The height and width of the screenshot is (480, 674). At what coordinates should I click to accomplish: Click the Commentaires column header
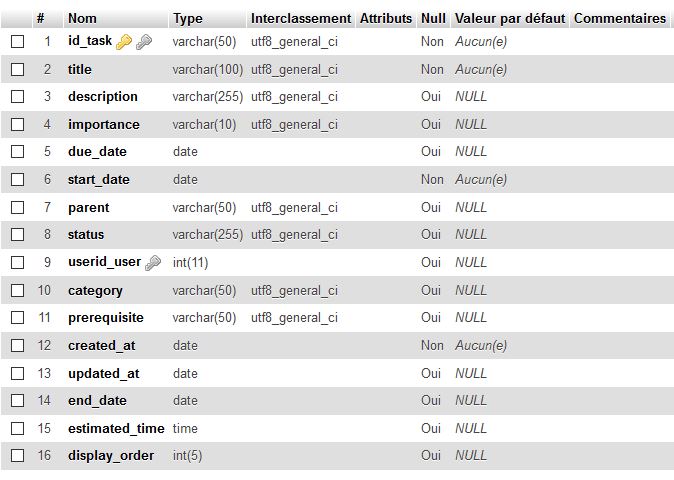click(620, 18)
